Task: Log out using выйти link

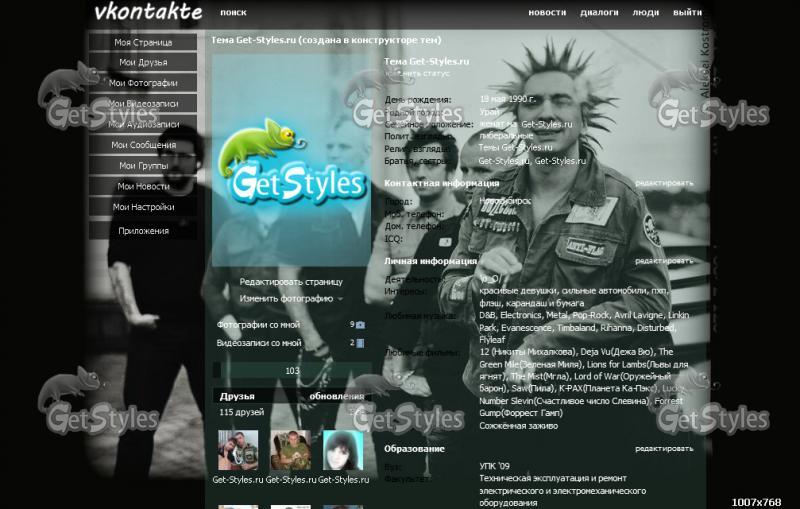Action: tap(687, 13)
